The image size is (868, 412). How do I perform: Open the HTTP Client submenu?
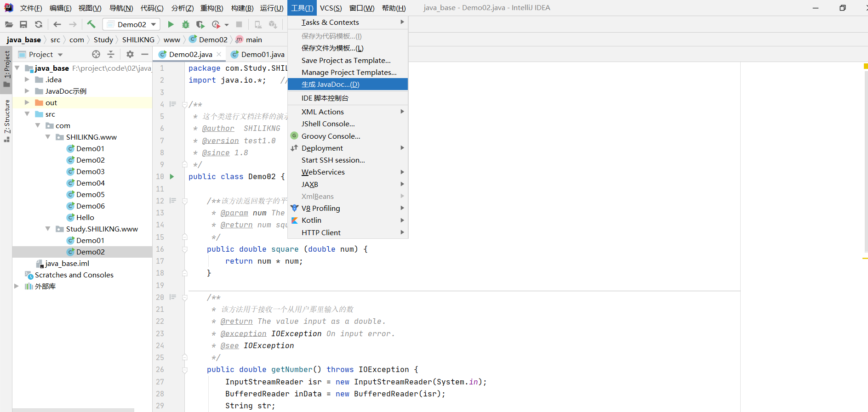coord(348,232)
